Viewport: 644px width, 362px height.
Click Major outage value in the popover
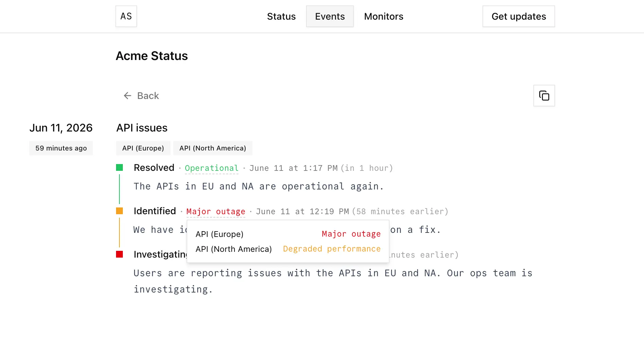[351, 234]
